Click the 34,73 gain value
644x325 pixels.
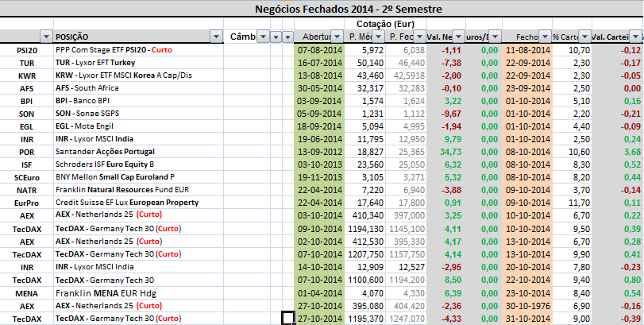point(446,152)
